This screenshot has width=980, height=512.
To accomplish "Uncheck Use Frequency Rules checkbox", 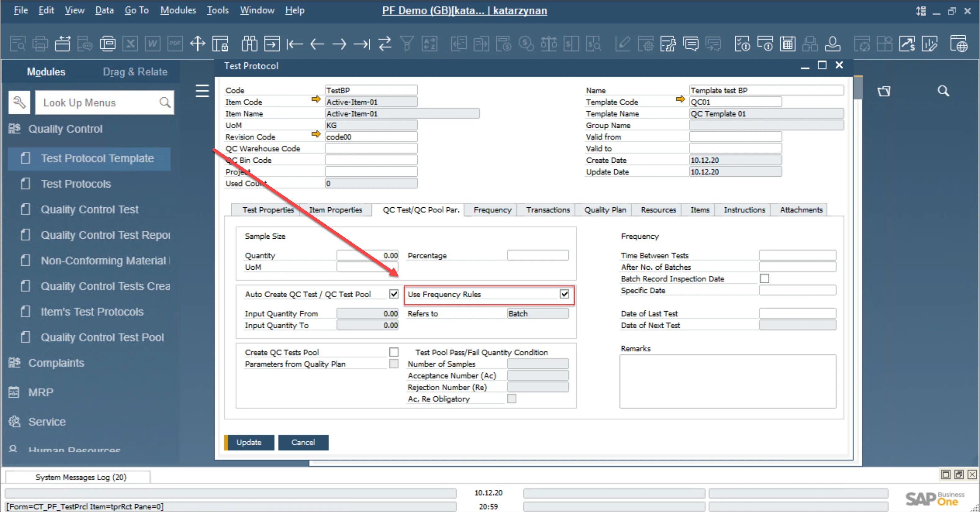I will 564,294.
